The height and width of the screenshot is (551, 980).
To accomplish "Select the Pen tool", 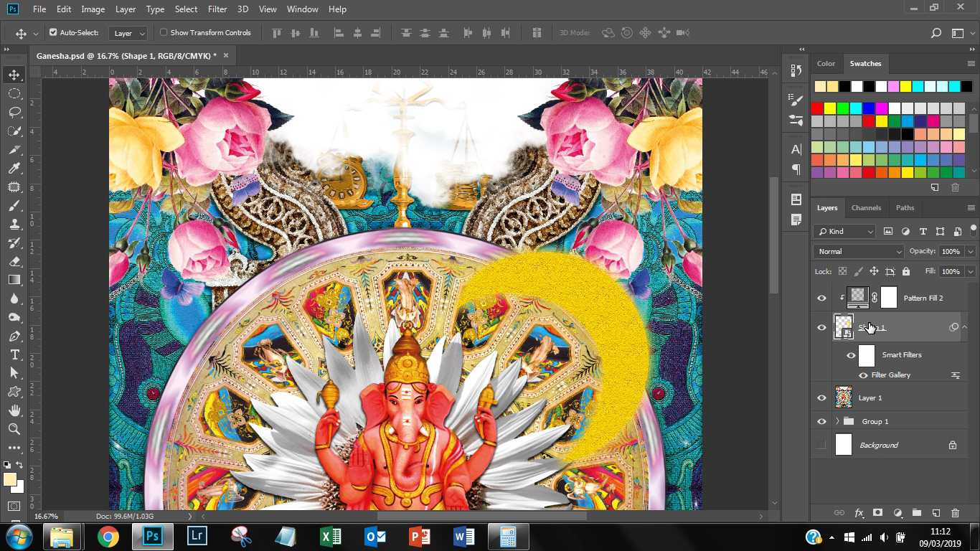I will pos(14,336).
